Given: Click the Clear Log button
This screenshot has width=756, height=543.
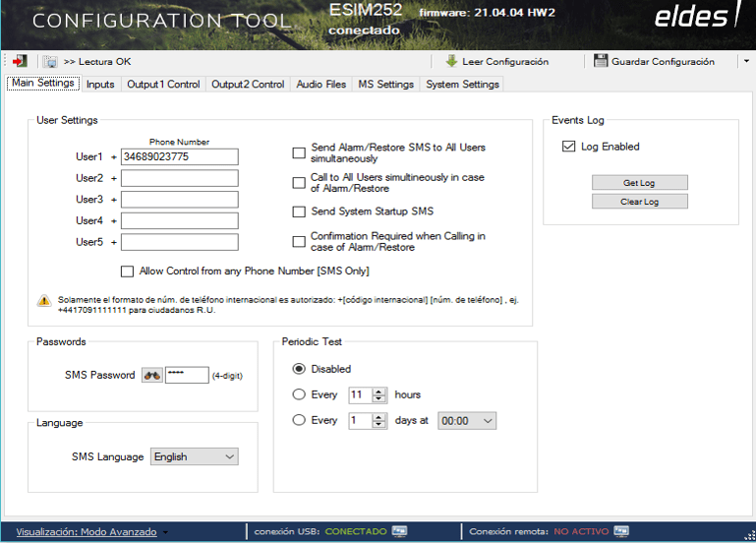Looking at the screenshot, I should [x=640, y=202].
